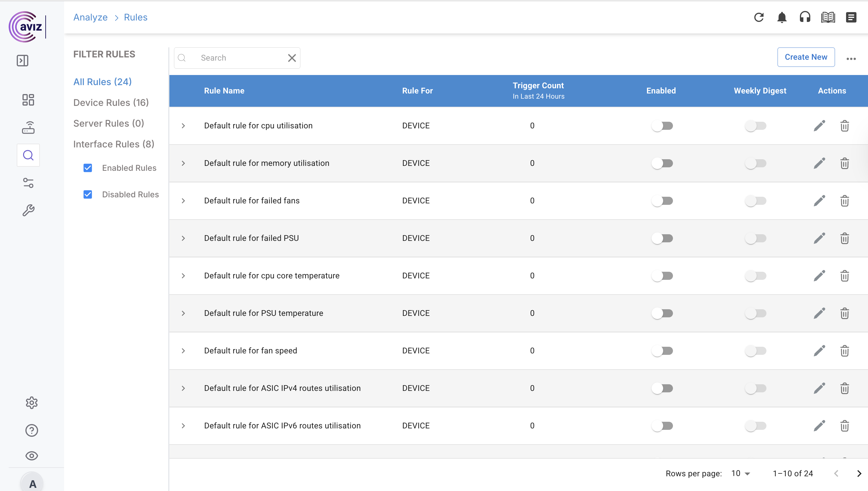Expand the Default rule for fan speed
868x491 pixels.
[x=183, y=351]
